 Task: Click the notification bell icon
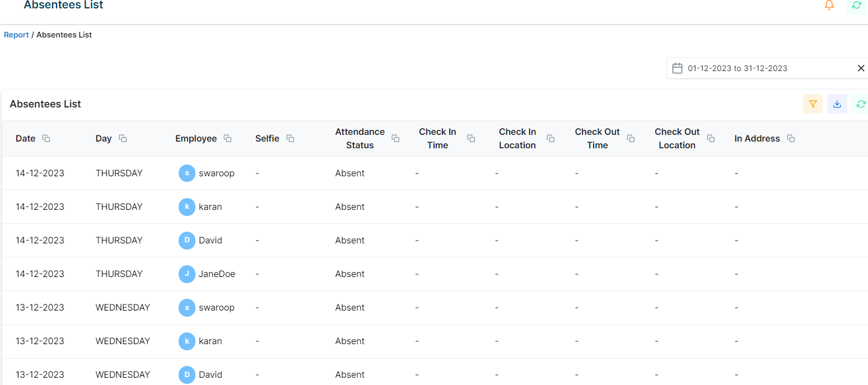tap(829, 5)
